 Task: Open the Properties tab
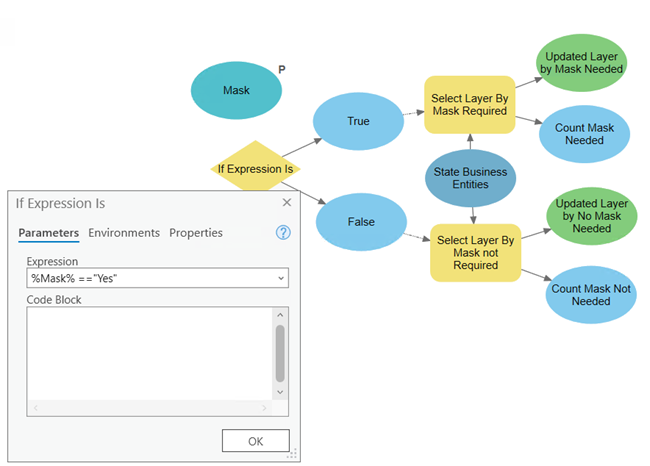tap(196, 233)
